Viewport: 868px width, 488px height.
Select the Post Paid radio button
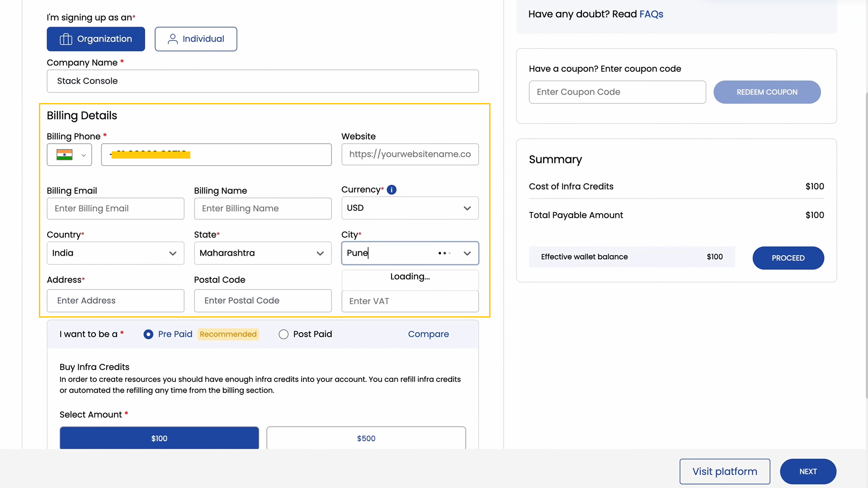coord(283,334)
